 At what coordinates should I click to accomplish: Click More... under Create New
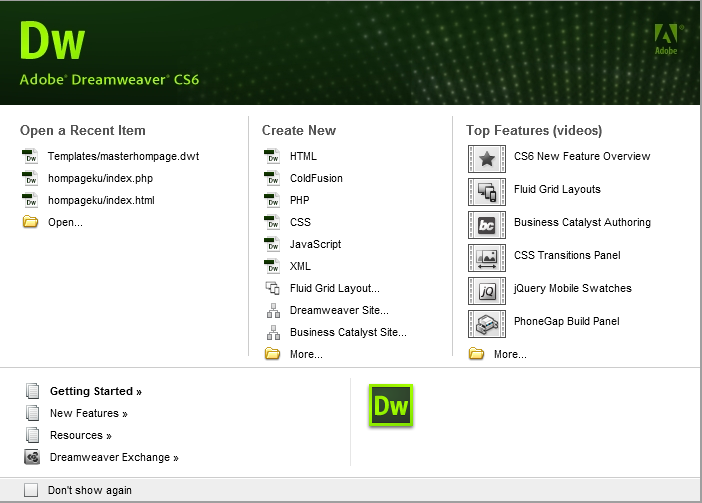(x=306, y=354)
